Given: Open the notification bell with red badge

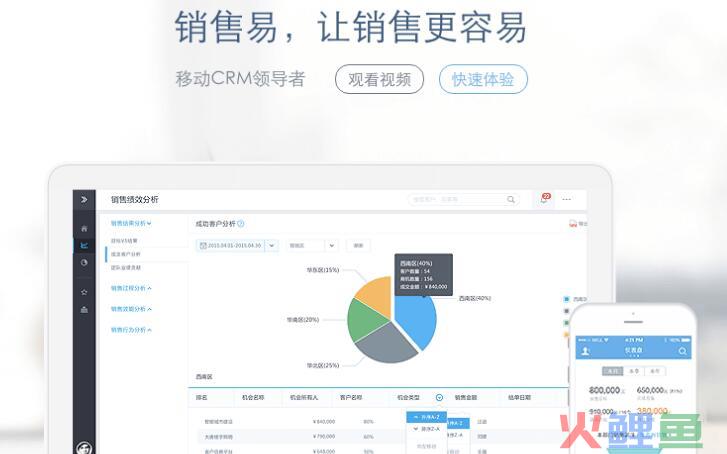Looking at the screenshot, I should pos(545,199).
